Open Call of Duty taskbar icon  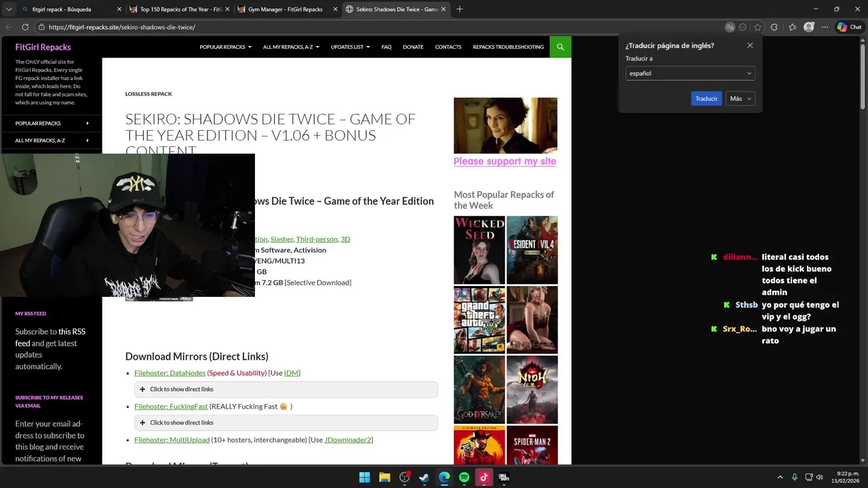coord(504,477)
